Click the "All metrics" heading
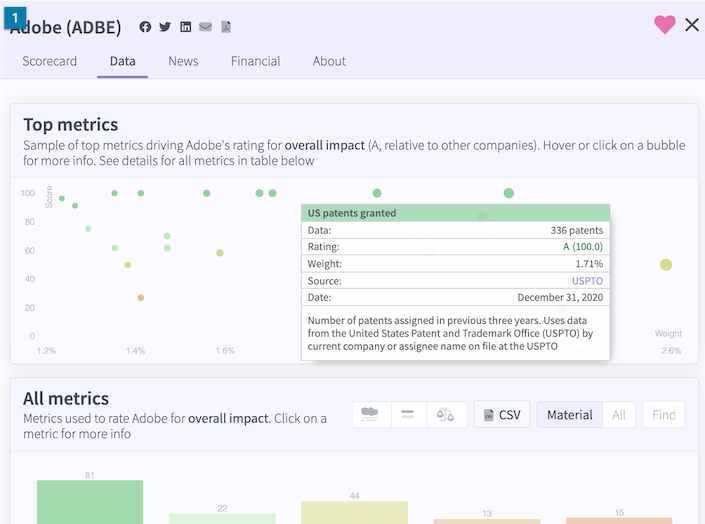Image resolution: width=705 pixels, height=524 pixels. pyautogui.click(x=66, y=399)
